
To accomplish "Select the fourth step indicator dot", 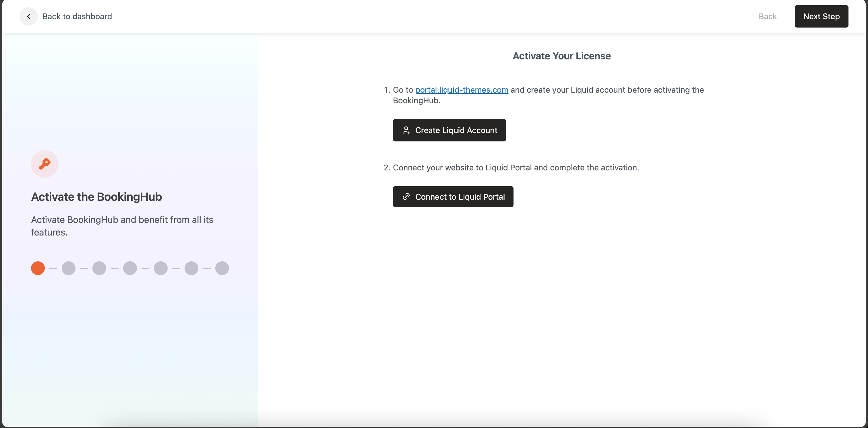I will click(130, 269).
